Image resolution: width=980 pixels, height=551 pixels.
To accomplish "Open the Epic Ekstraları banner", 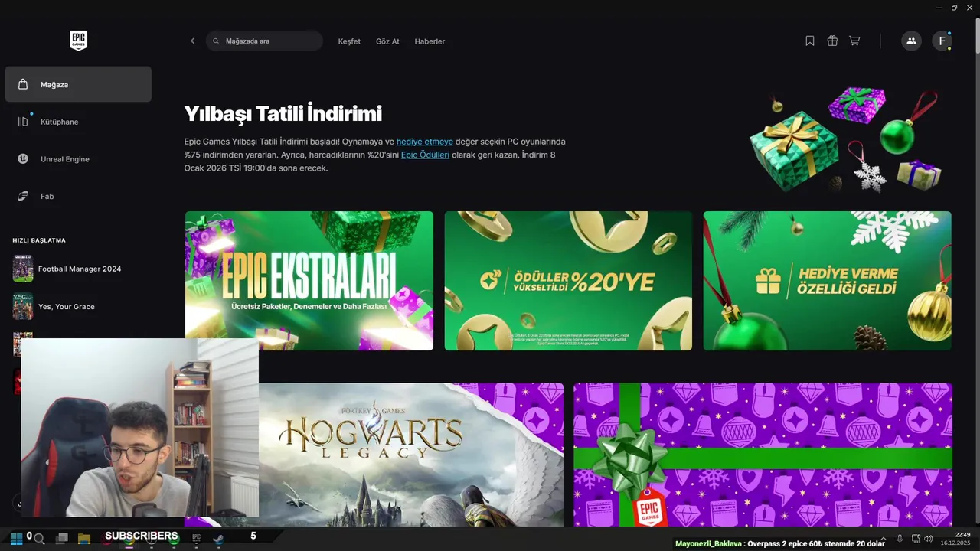I will (x=309, y=281).
